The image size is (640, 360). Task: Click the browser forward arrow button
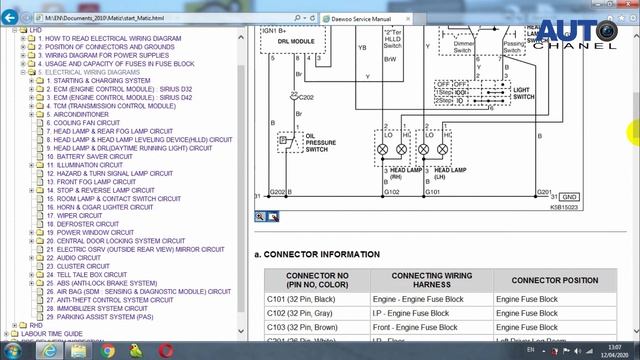coord(26,18)
